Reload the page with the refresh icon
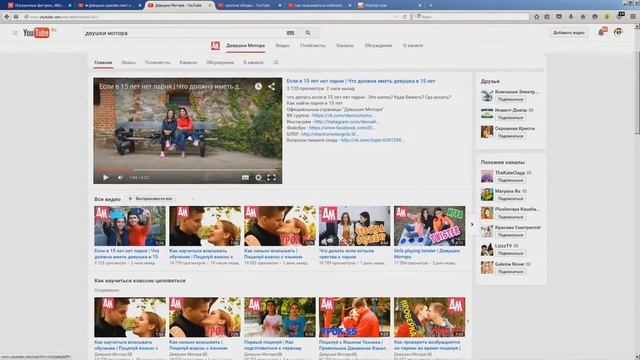Screen dimensions: 640x360 click(404, 17)
